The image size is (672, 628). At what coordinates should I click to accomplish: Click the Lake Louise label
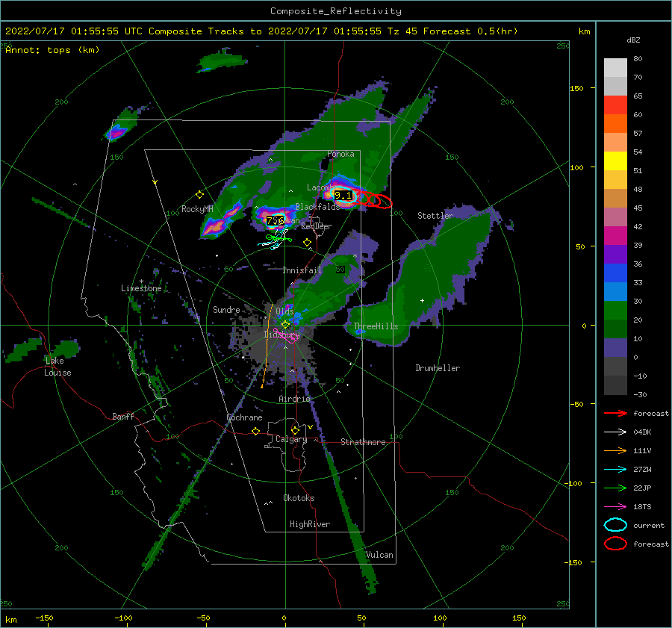pyautogui.click(x=57, y=367)
